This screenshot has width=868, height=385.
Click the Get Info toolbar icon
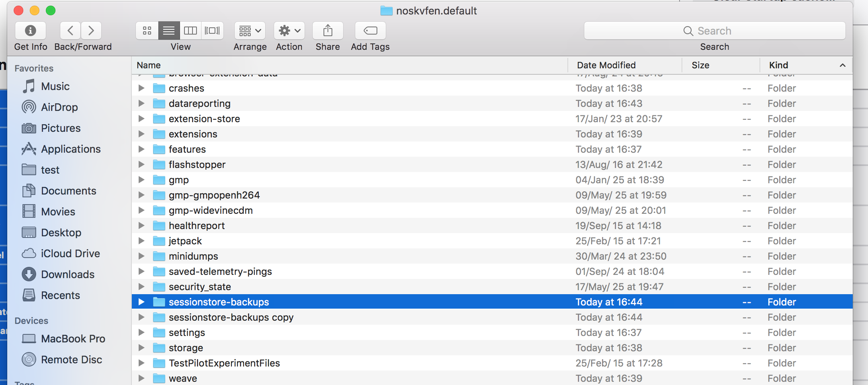click(31, 31)
